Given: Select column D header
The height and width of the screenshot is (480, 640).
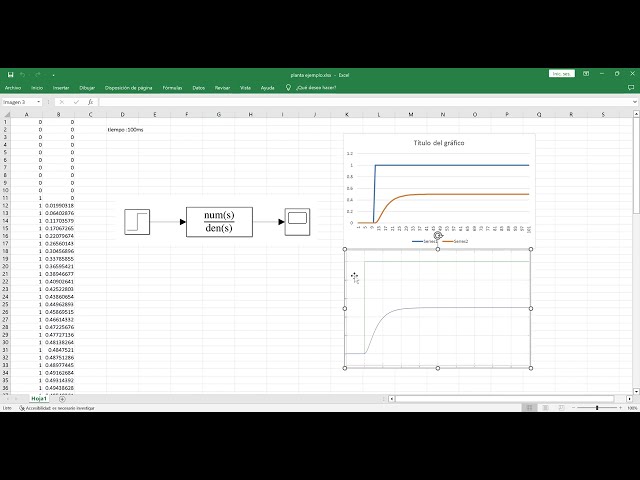Looking at the screenshot, I should [122, 115].
